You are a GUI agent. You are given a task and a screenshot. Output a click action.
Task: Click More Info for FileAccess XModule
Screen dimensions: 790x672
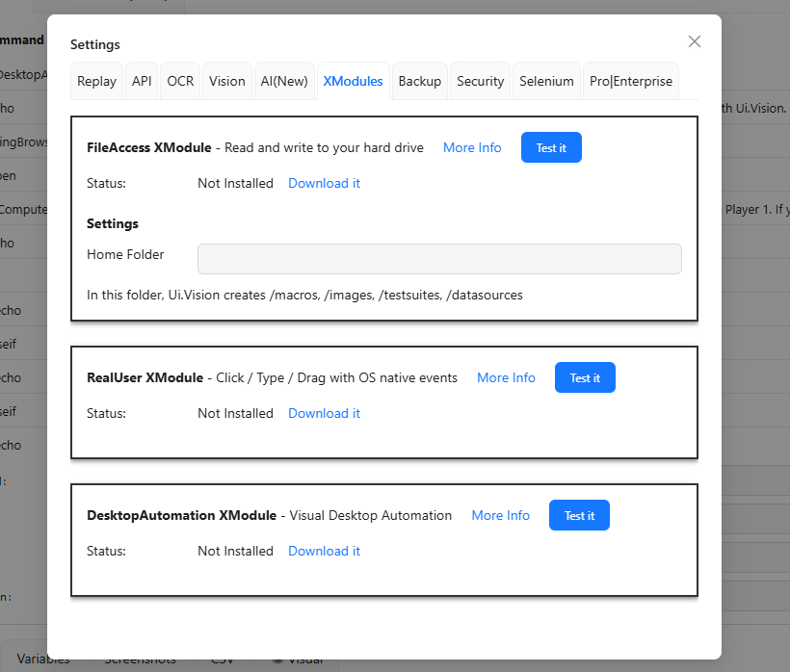pos(472,147)
